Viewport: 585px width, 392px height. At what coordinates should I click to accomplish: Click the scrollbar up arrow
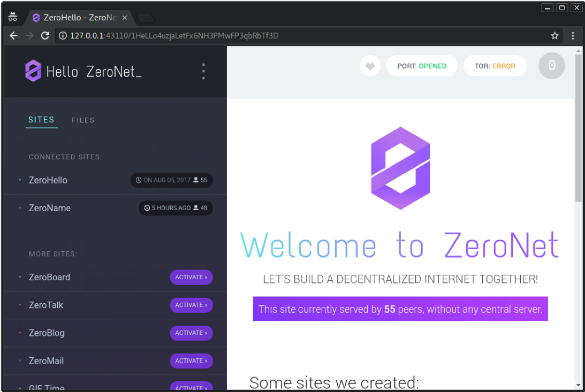tap(578, 50)
